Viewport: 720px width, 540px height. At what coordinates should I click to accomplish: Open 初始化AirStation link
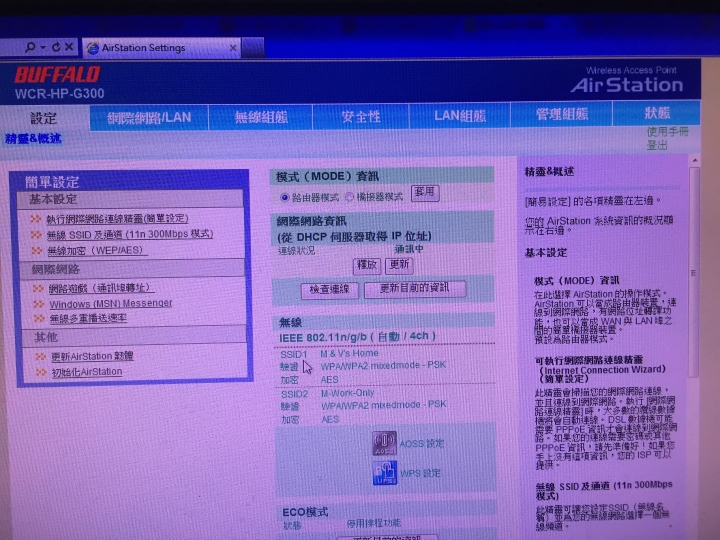click(86, 372)
